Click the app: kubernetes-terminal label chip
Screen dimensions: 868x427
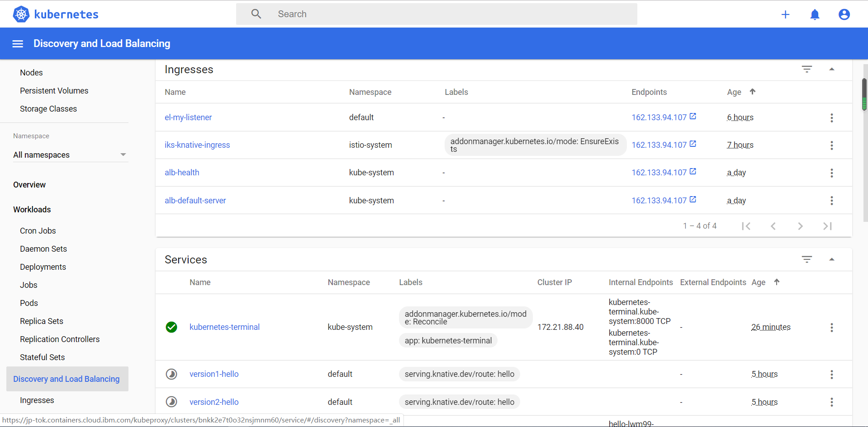pyautogui.click(x=448, y=341)
